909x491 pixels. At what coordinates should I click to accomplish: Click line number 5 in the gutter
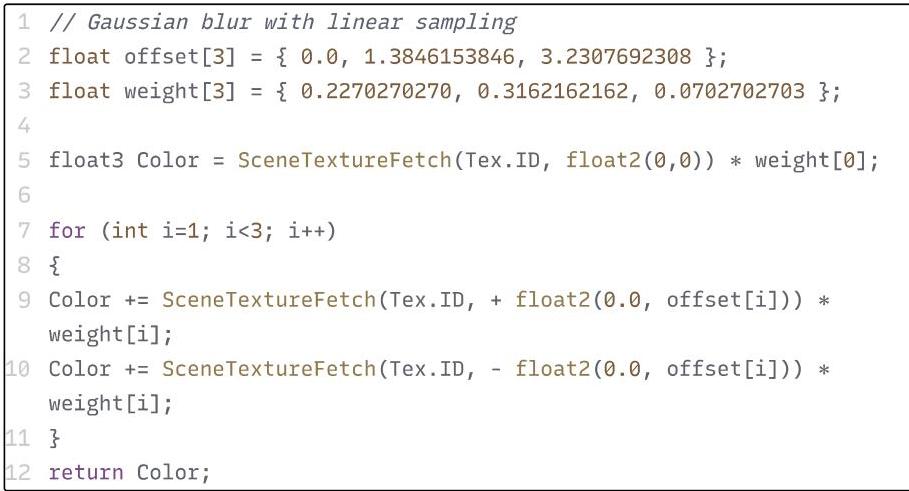[x=23, y=160]
